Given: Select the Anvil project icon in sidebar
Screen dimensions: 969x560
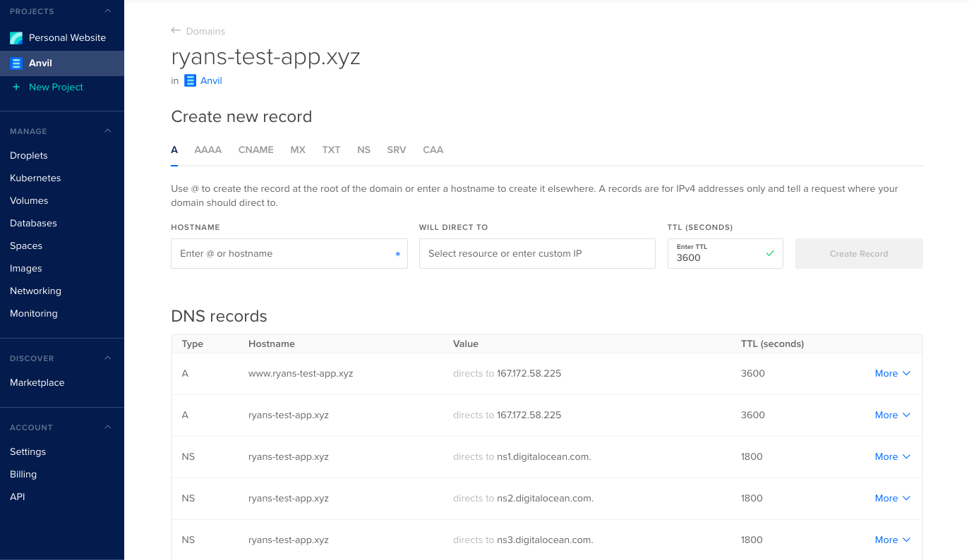Looking at the screenshot, I should click(16, 63).
